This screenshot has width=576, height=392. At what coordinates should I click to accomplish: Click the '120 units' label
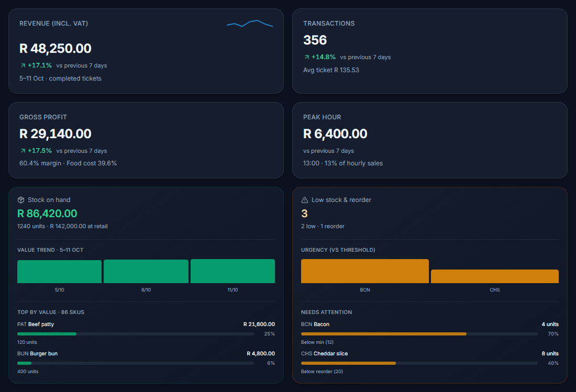point(27,342)
